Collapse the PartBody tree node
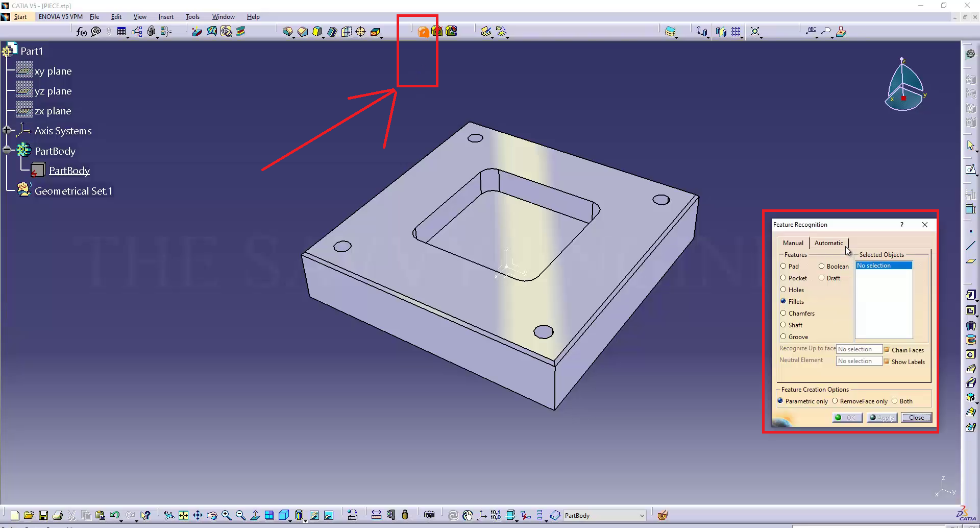The height and width of the screenshot is (528, 980). tap(7, 150)
